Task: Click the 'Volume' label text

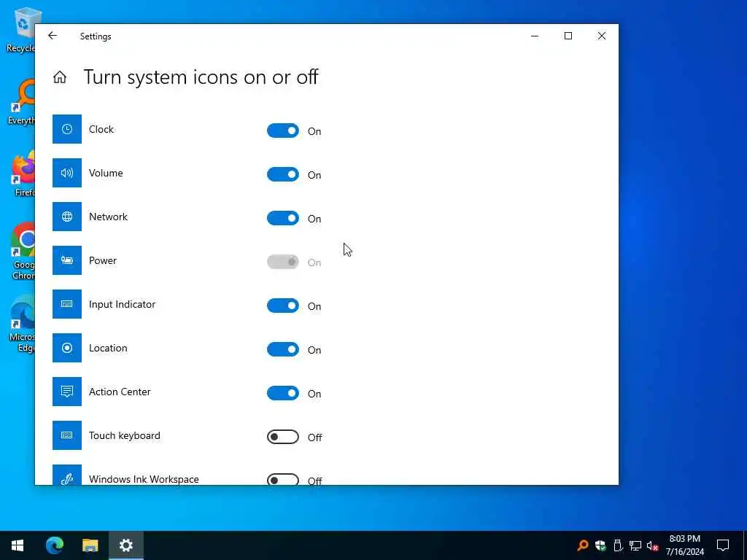Action: tap(106, 174)
